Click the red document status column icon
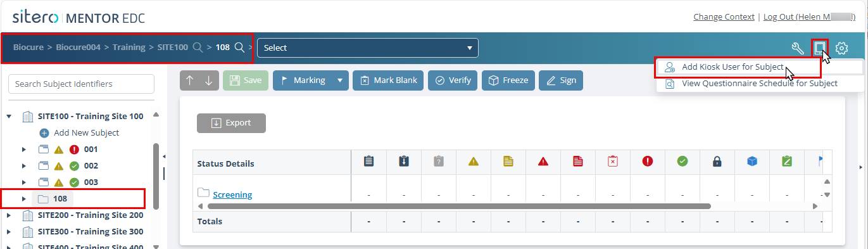The height and width of the screenshot is (249, 868). point(577,161)
